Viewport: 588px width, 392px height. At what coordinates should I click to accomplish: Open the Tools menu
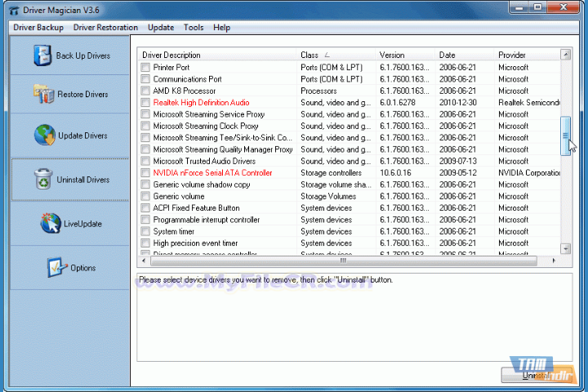tap(194, 28)
